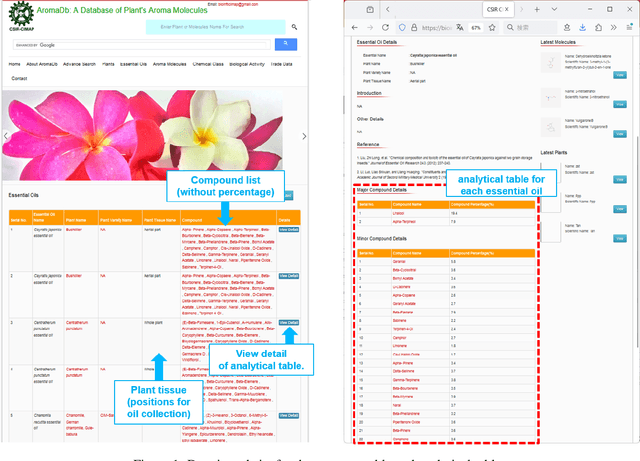
Task: Click the tab strip left chevron
Action: click(x=388, y=9)
